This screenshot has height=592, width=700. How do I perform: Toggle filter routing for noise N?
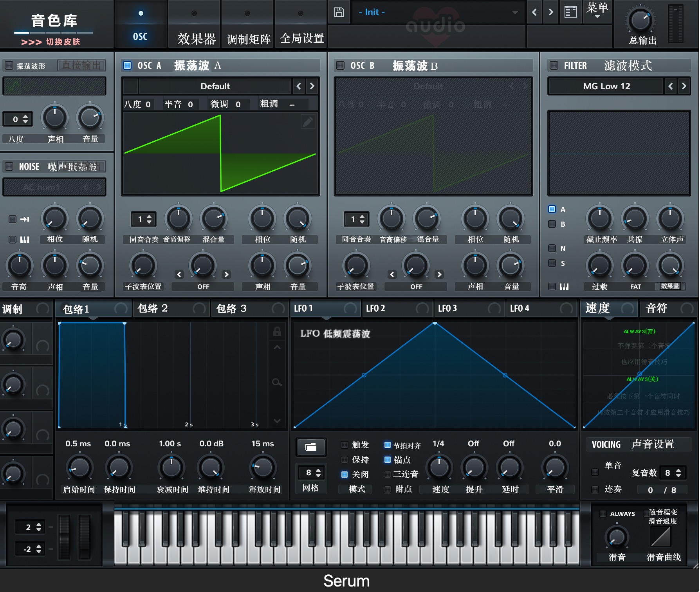tap(552, 248)
